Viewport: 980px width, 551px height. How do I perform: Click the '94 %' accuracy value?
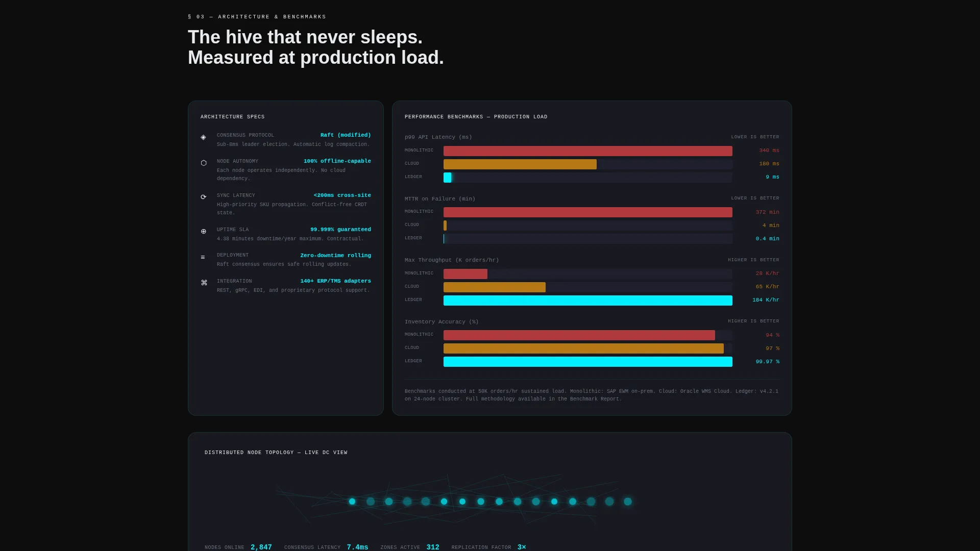point(772,335)
